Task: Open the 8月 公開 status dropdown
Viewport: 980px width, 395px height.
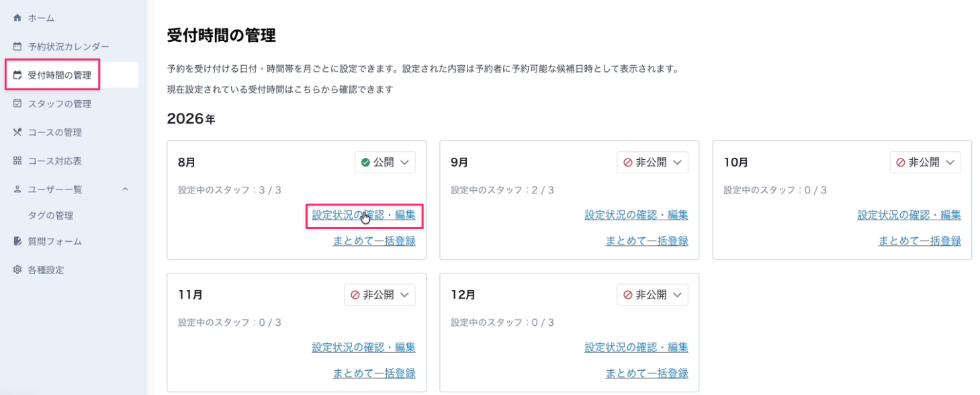Action: (385, 163)
